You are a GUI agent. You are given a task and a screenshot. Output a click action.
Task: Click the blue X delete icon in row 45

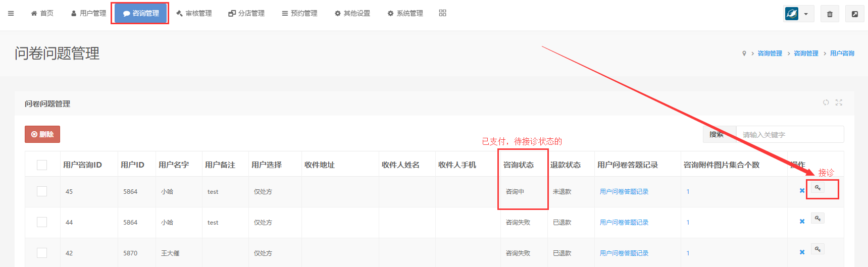click(x=802, y=191)
